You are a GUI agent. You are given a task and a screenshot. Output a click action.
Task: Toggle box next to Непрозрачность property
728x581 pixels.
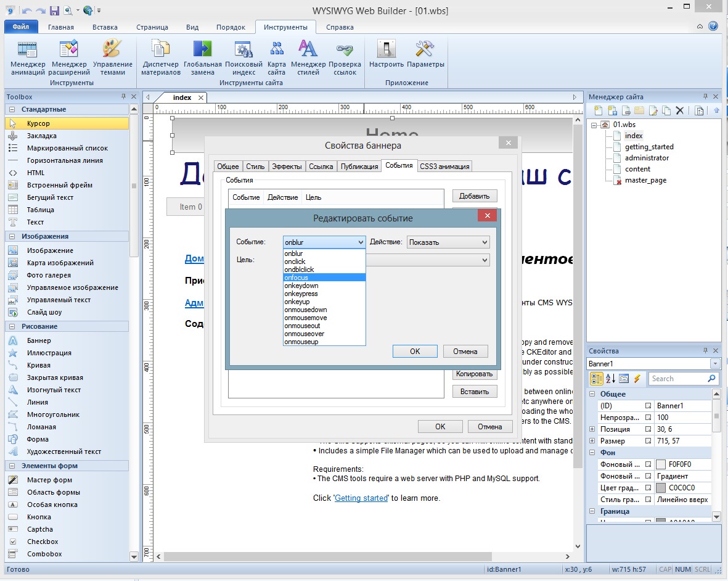click(x=648, y=418)
